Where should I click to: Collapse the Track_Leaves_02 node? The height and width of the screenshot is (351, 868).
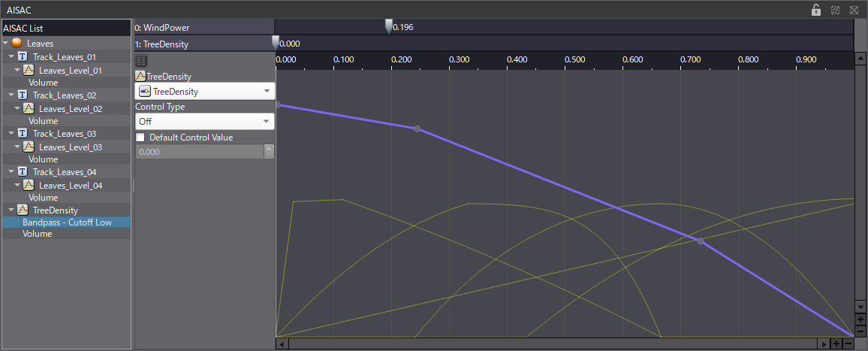pos(11,95)
